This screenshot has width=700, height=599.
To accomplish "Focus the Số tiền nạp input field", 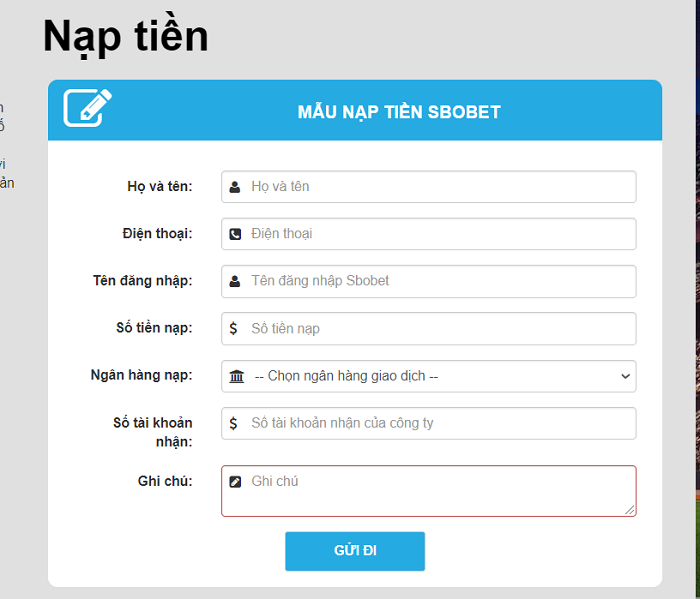I will point(440,328).
